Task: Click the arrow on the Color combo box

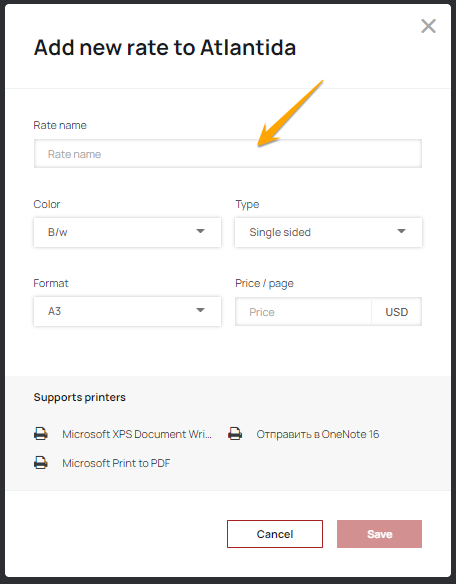Action: (200, 231)
